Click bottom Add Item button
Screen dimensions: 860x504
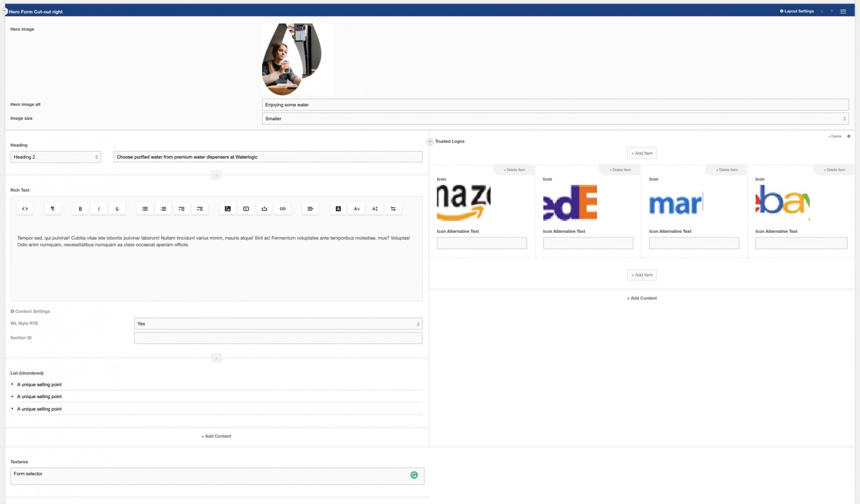[642, 275]
